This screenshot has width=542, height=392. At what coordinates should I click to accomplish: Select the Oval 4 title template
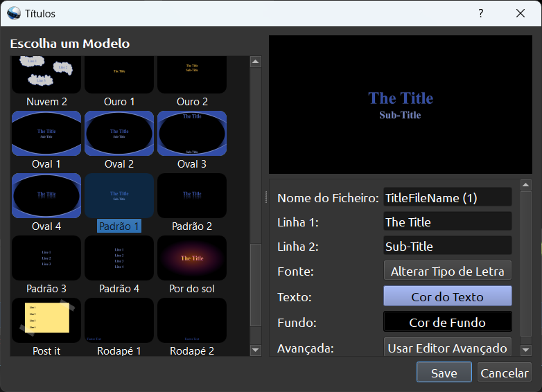[46, 195]
